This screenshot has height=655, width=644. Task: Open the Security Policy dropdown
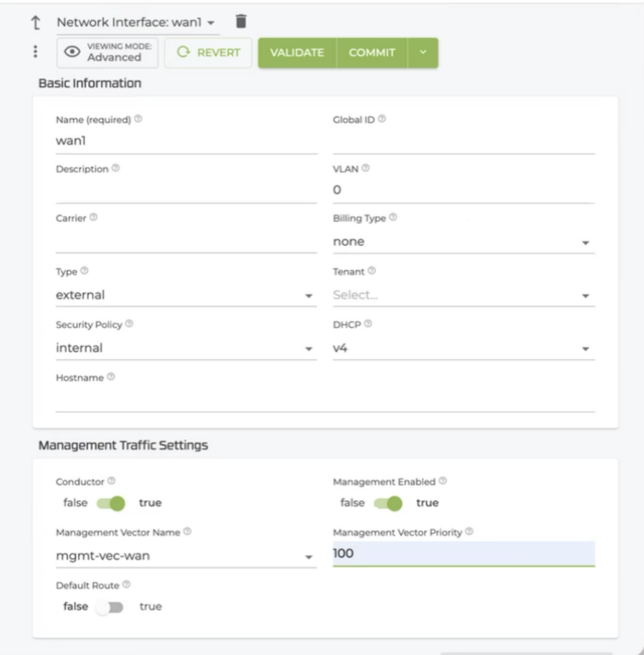click(186, 349)
